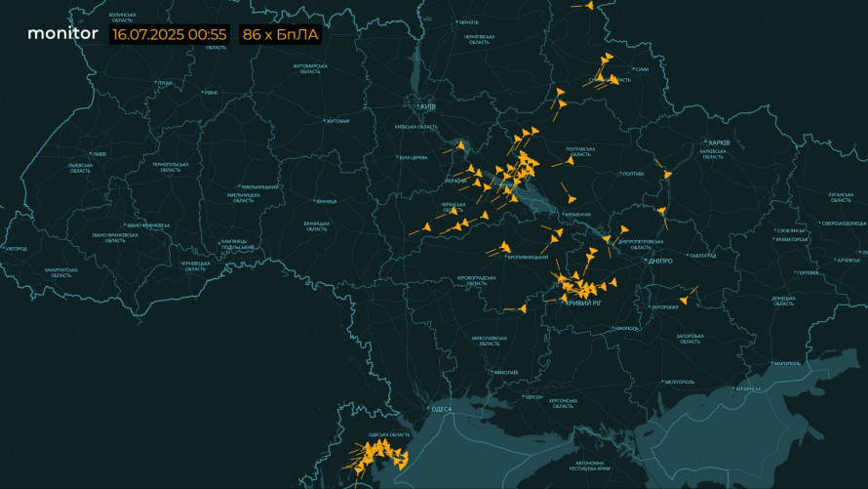Screen dimensions: 868x489
Task: Select the Київ city label
Action: point(427,105)
